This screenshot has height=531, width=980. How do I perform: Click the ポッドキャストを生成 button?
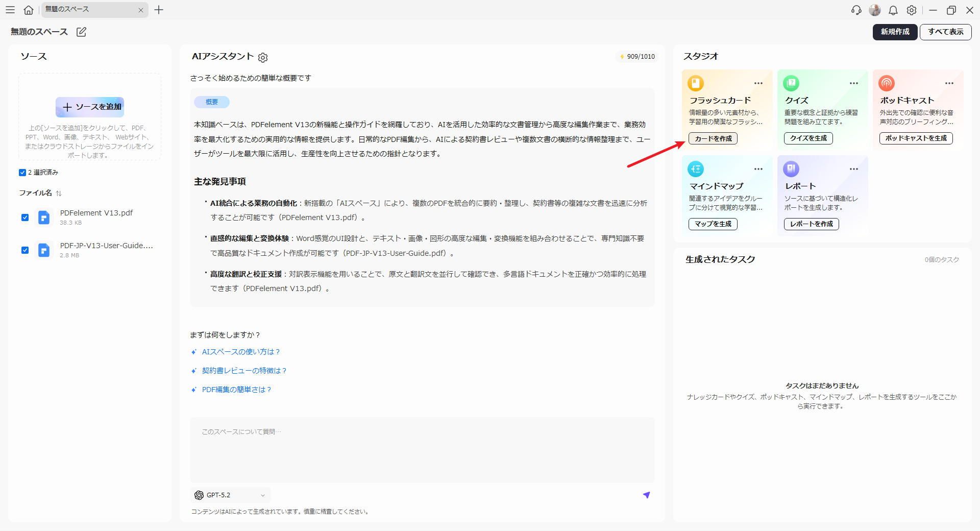[x=916, y=138]
